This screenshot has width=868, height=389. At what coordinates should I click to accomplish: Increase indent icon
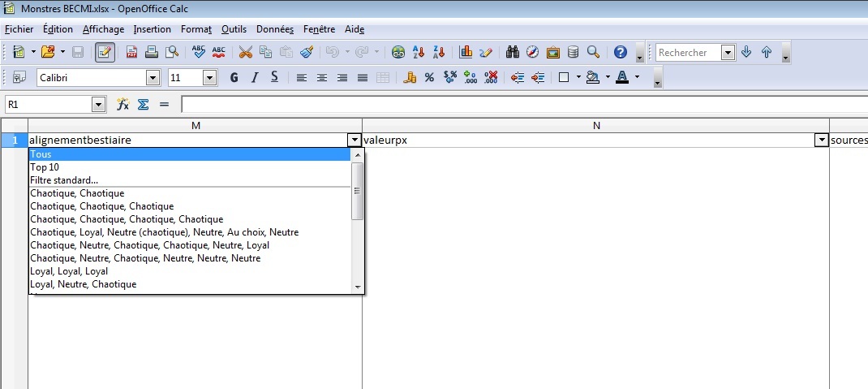click(538, 78)
